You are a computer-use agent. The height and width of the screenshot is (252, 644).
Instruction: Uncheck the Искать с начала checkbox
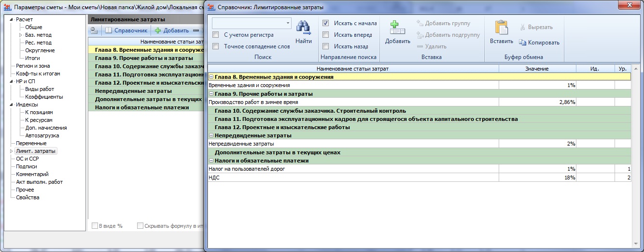(x=326, y=23)
